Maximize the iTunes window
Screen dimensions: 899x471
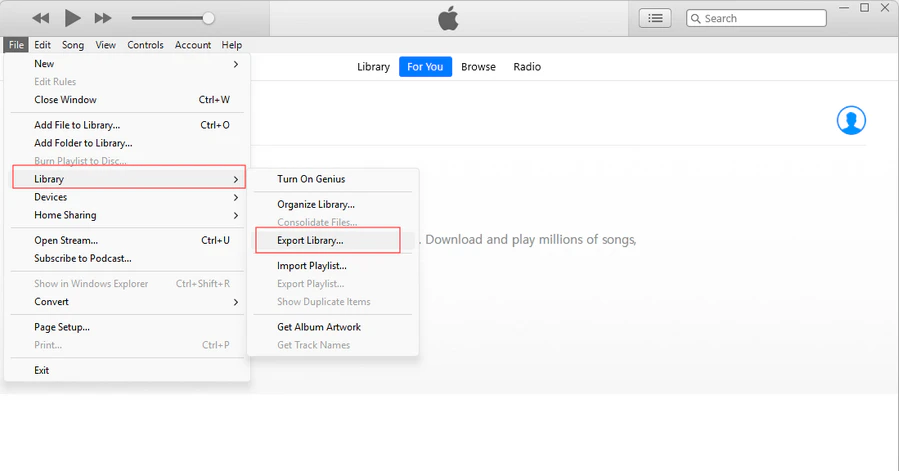(865, 7)
